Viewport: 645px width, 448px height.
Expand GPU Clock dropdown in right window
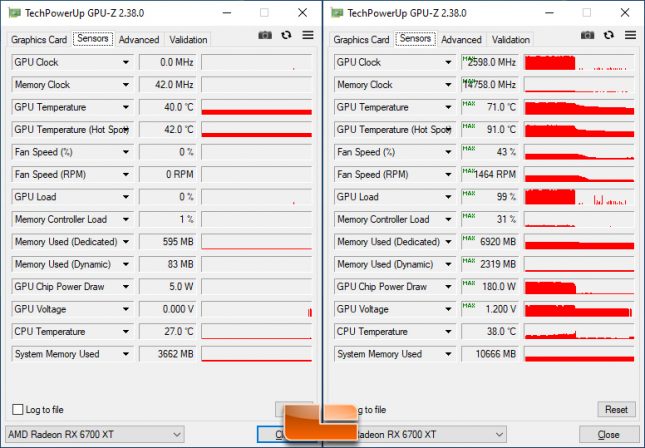448,63
